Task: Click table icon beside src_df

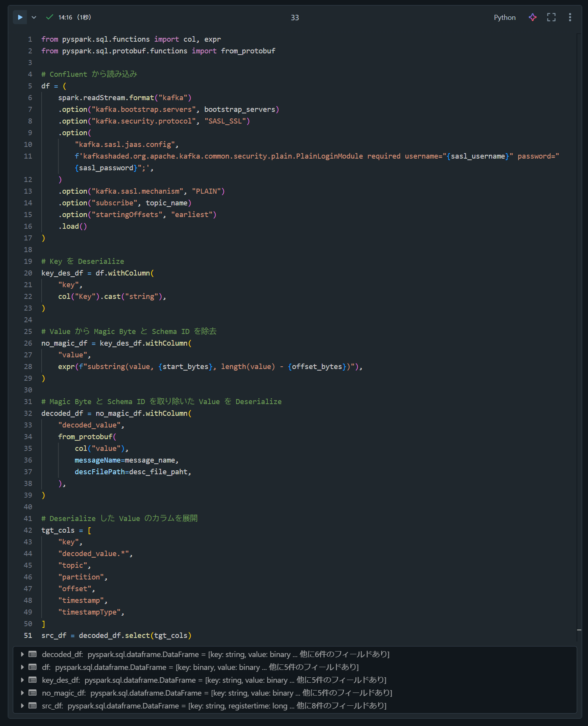Action: tap(33, 705)
